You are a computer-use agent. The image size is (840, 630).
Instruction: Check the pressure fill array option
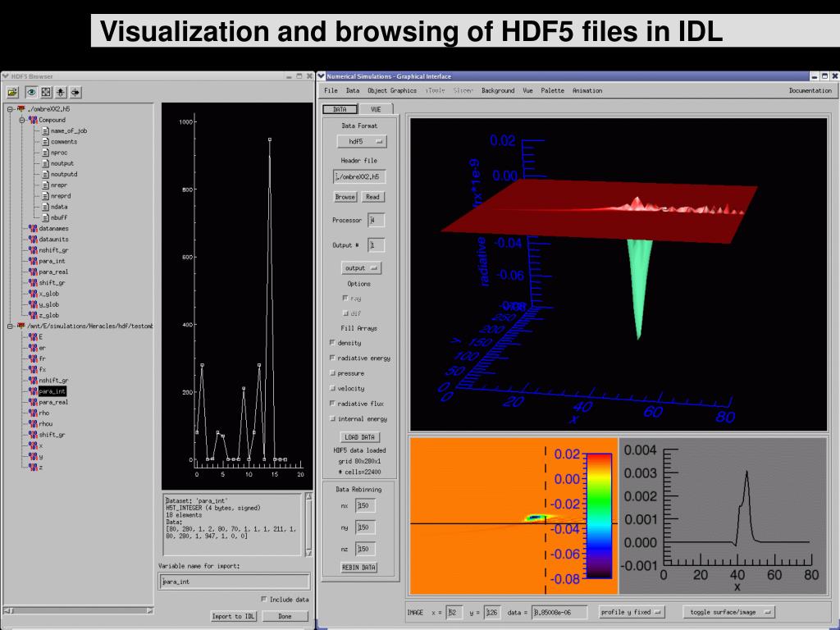pyautogui.click(x=332, y=373)
